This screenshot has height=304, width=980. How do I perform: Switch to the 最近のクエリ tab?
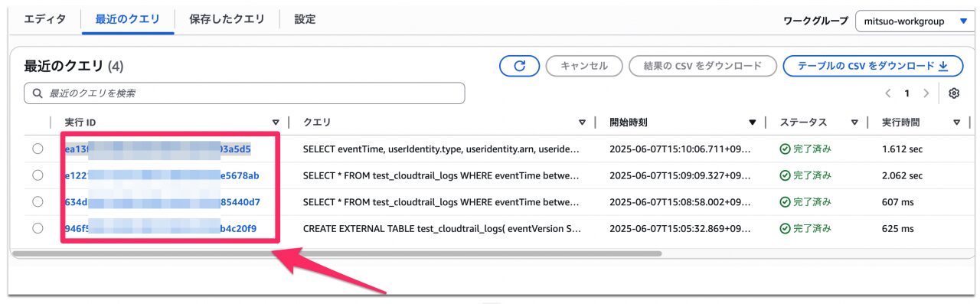[128, 19]
